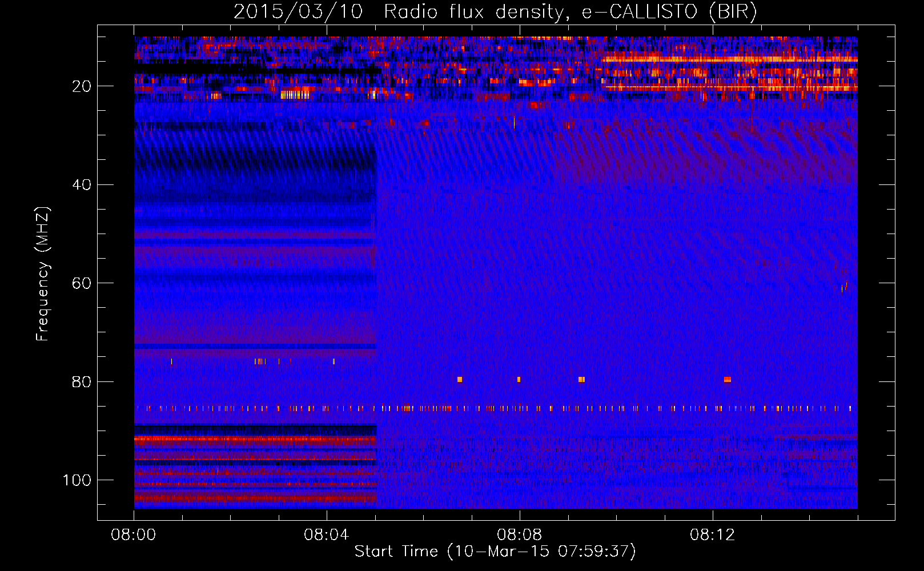
Task: Click the 'Frequency (MHZ)' y-axis label
Action: coord(43,274)
